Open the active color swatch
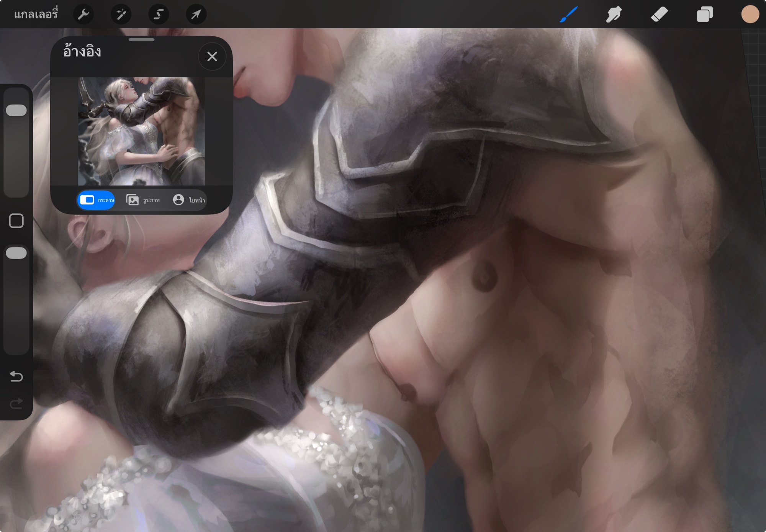 (750, 15)
